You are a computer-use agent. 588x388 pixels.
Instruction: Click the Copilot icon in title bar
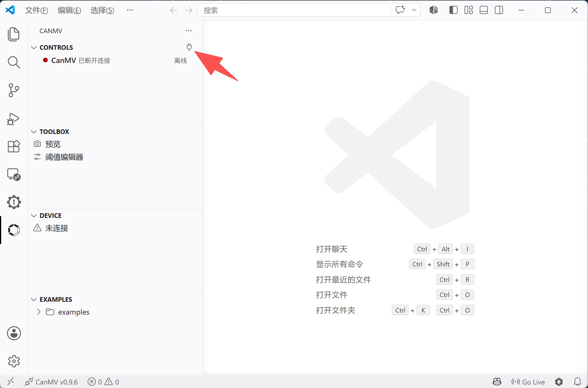pos(434,10)
